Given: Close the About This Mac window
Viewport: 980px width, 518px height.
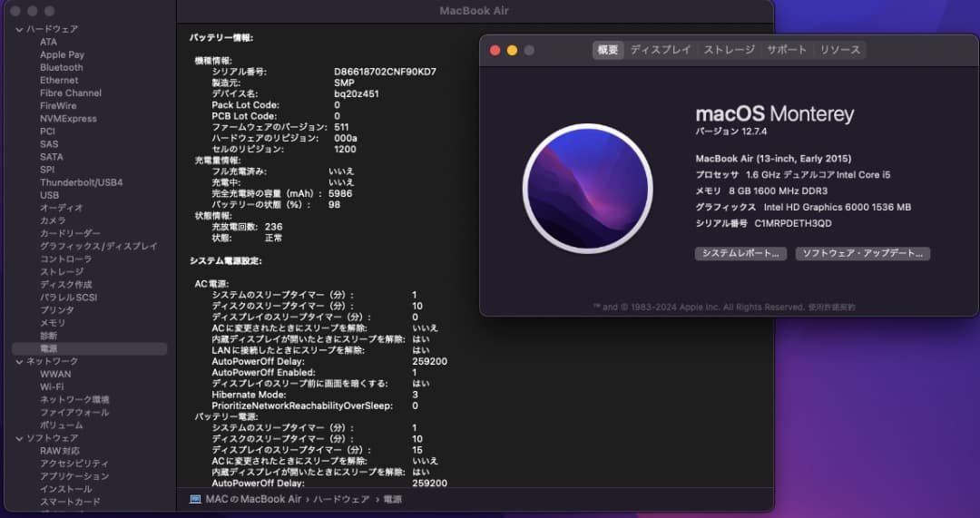Looking at the screenshot, I should [495, 51].
